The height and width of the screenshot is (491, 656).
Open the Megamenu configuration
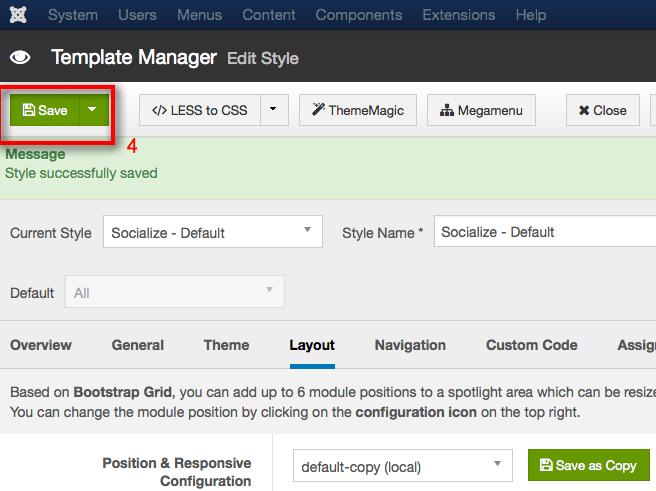pyautogui.click(x=481, y=110)
